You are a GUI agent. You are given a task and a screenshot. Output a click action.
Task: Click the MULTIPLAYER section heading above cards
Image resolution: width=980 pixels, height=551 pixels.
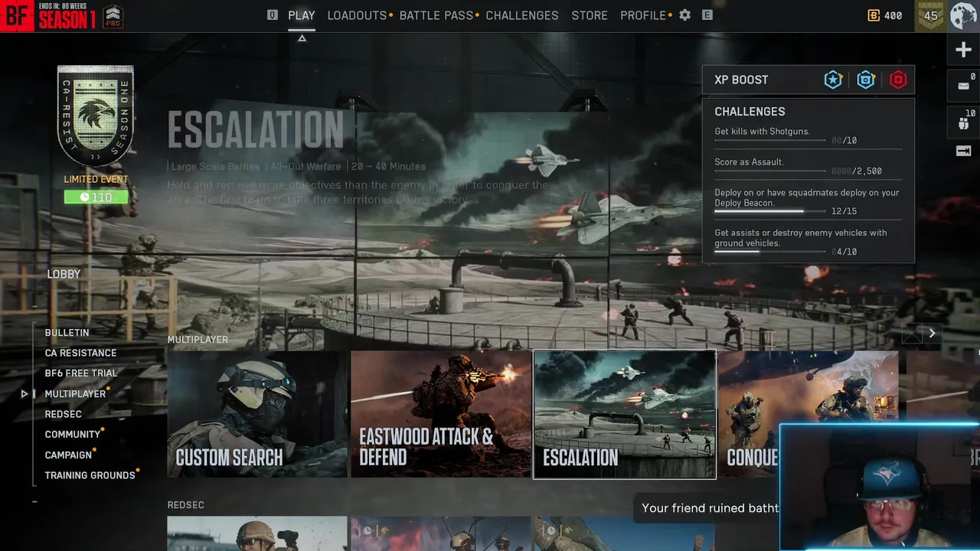(198, 340)
